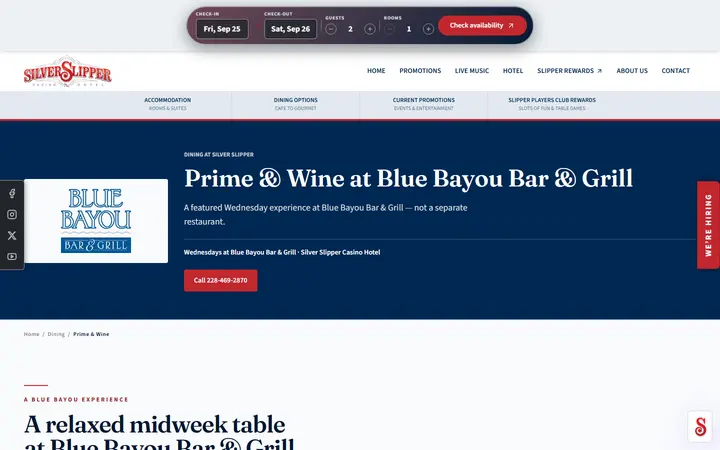This screenshot has width=720, height=450.
Task: Decrease the guests count
Action: pos(331,29)
